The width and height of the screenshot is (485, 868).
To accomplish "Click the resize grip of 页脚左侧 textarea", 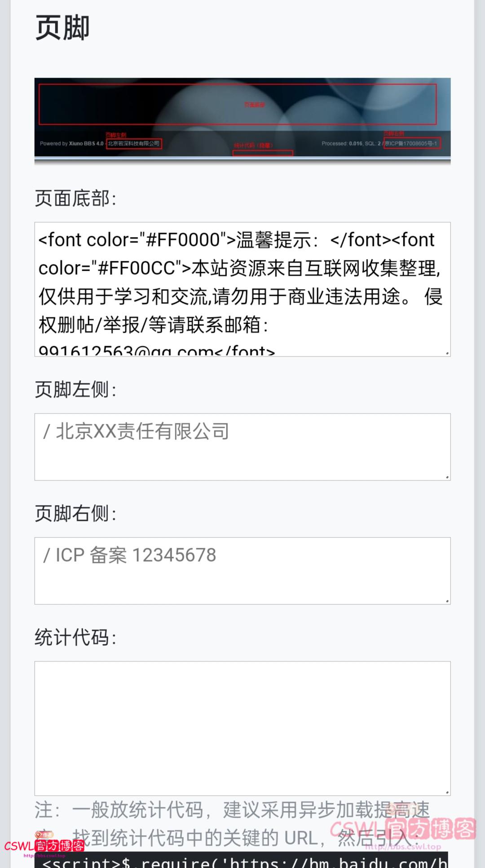I will 447,477.
